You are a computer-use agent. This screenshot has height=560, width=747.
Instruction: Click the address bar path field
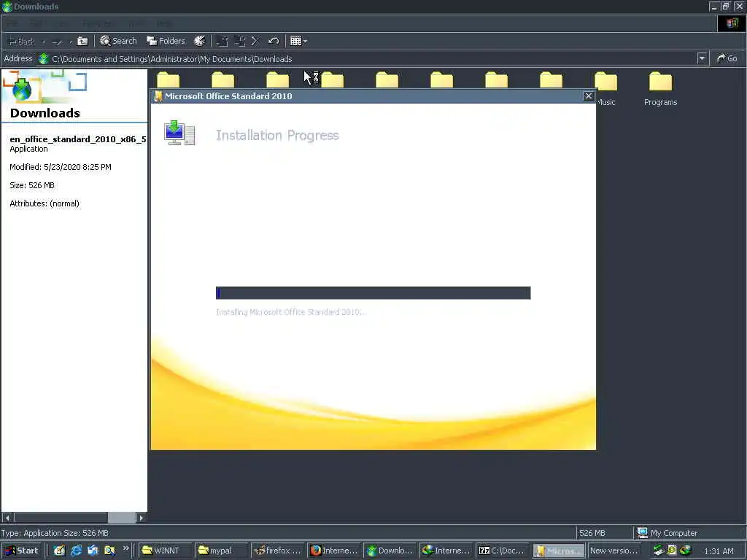(x=367, y=59)
